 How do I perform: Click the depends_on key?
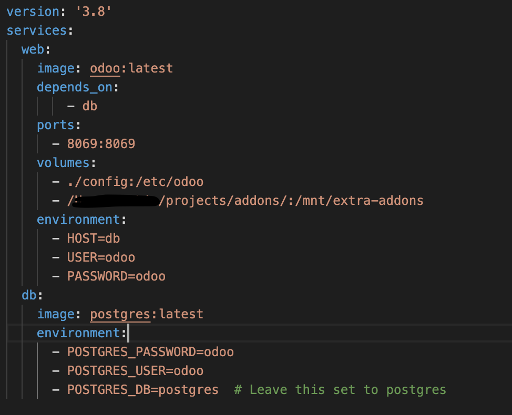pyautogui.click(x=75, y=87)
